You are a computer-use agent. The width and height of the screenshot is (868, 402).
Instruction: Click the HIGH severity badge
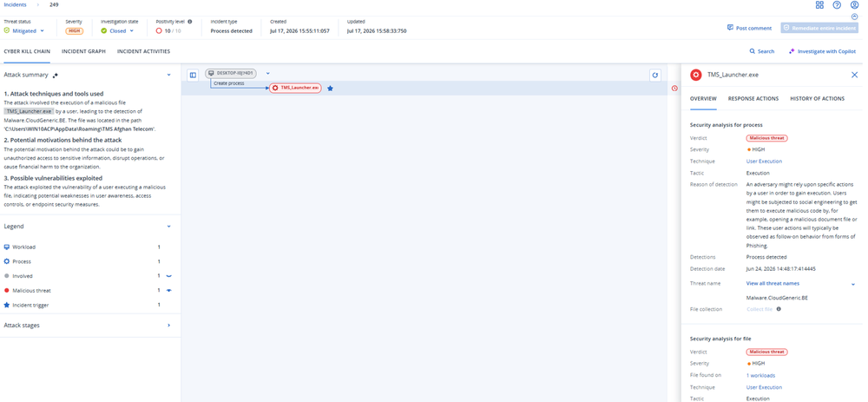(74, 31)
